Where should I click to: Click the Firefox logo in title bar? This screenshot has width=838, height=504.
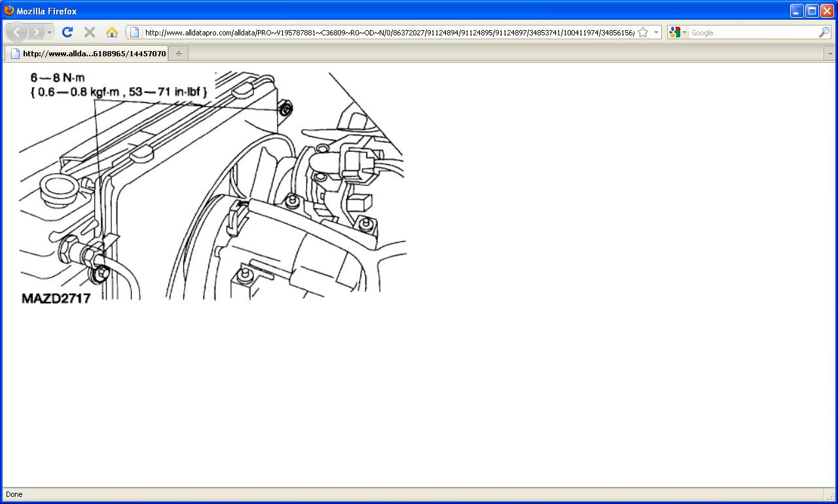tap(9, 10)
